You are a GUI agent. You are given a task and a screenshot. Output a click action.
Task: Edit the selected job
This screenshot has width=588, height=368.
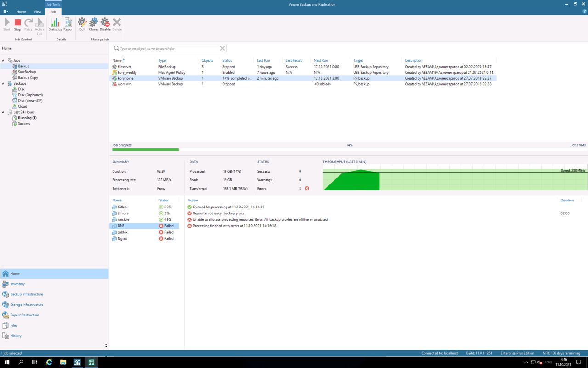pyautogui.click(x=82, y=24)
